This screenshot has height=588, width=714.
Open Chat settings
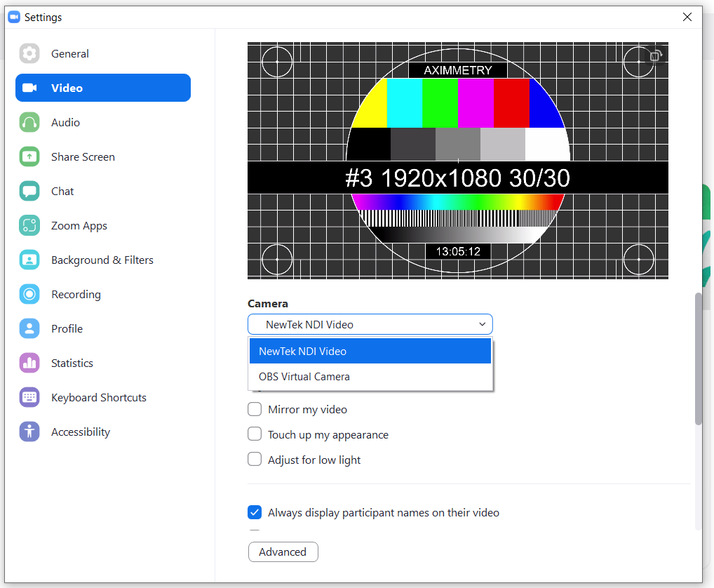pos(103,192)
